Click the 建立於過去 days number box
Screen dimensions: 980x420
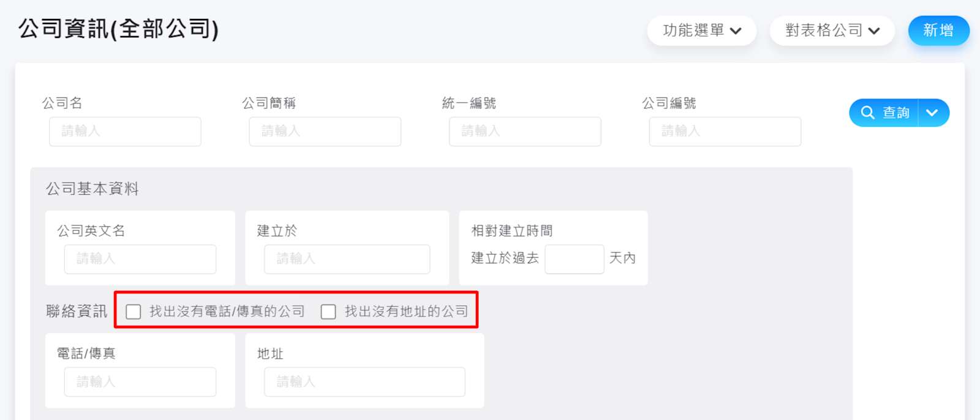[574, 259]
